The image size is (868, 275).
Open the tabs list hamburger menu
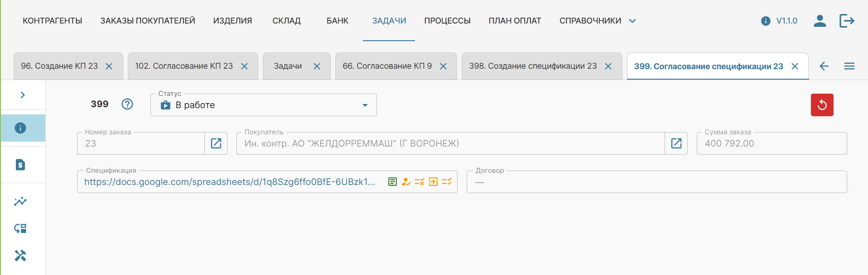coord(849,66)
